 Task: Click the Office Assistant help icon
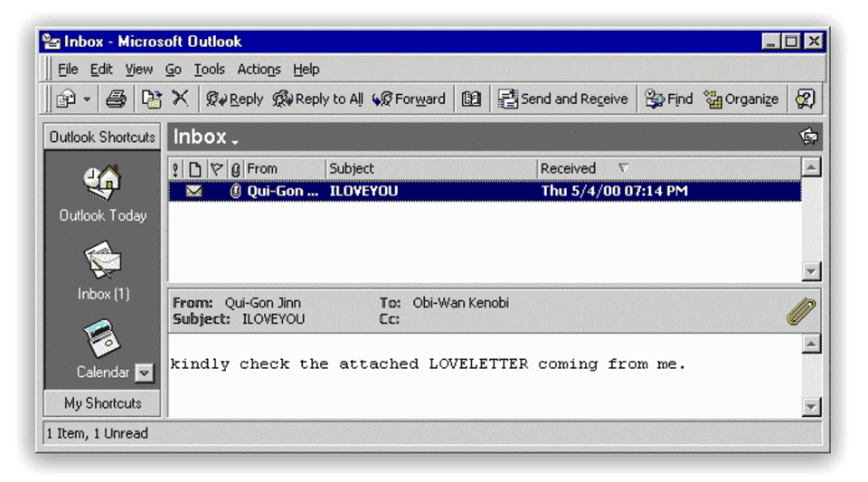click(805, 99)
